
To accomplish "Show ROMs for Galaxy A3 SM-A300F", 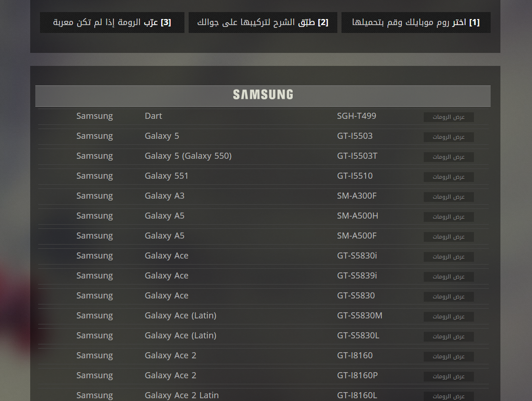I will coord(448,197).
